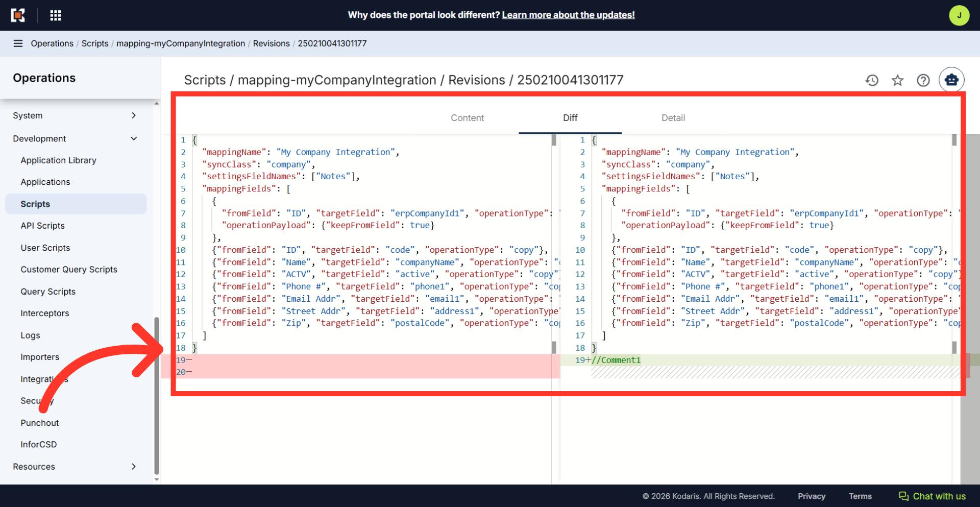Open User Scripts in sidebar

[45, 248]
